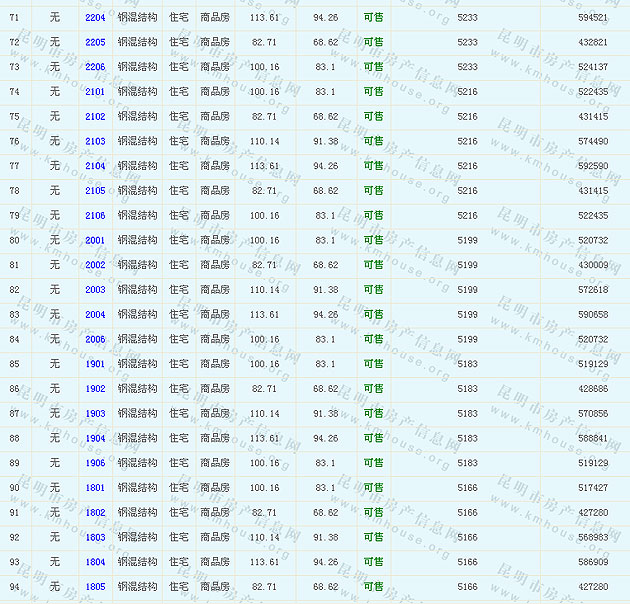
Task: Open room 2205 link
Action: (95, 42)
